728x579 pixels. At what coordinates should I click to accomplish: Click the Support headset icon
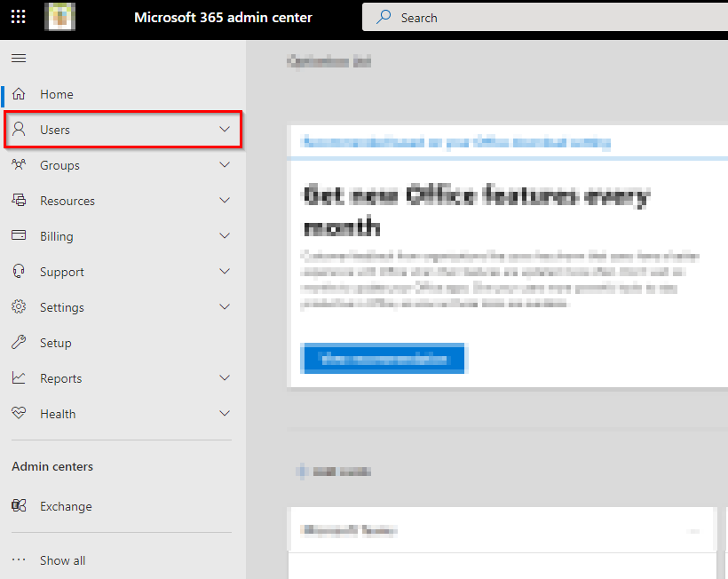tap(19, 271)
